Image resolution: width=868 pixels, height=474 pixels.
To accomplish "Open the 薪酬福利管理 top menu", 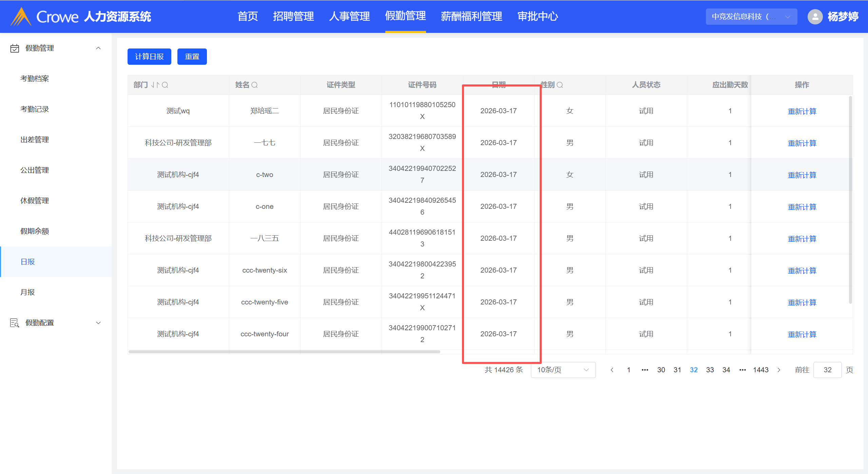I will [471, 16].
